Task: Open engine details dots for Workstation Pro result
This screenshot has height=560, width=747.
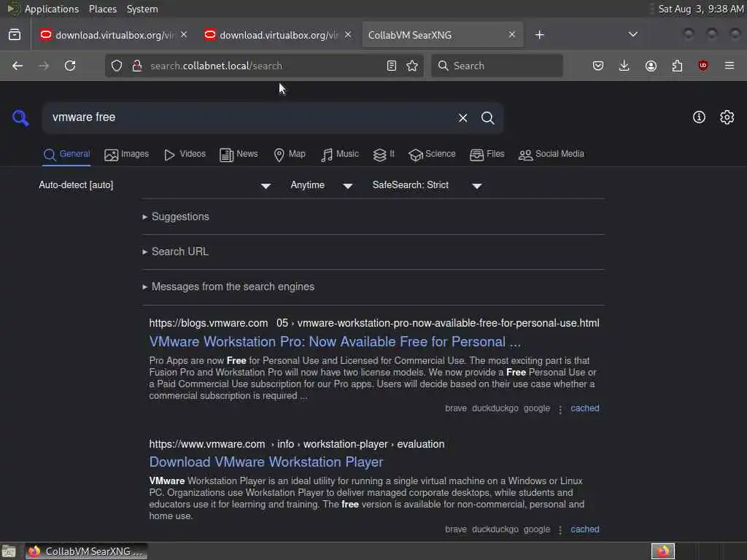Action: tap(560, 409)
